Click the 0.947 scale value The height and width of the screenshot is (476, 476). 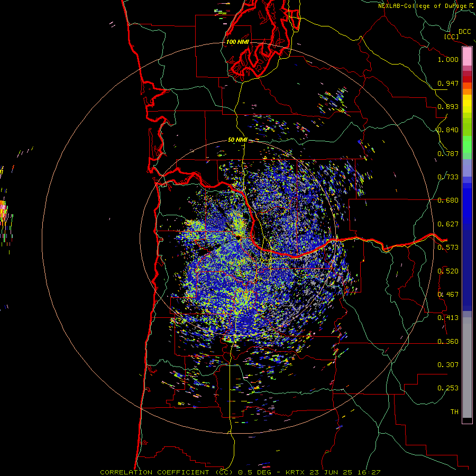pos(448,83)
